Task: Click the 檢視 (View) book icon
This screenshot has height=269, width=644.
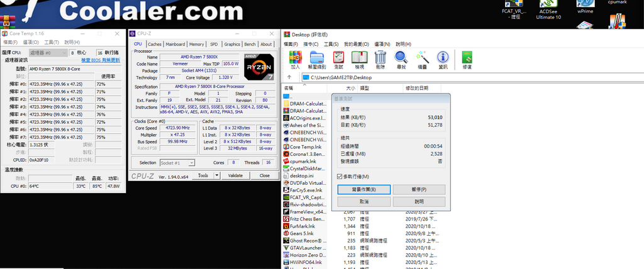Action: click(359, 60)
